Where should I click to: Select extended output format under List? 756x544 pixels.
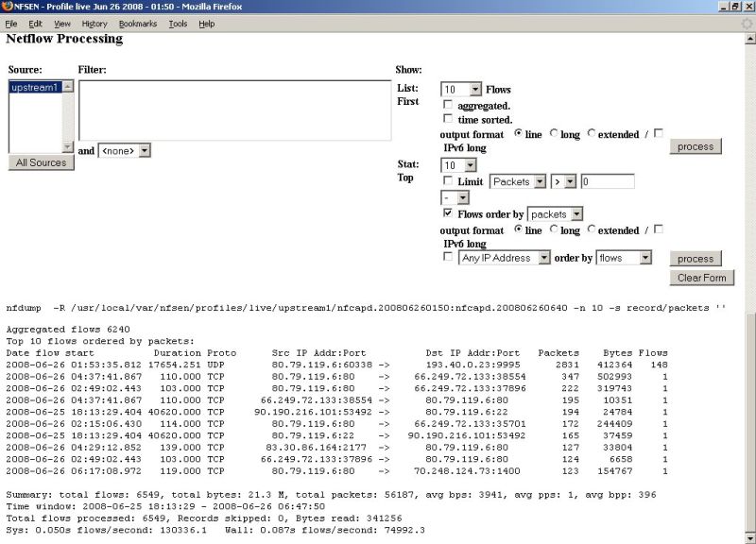(x=592, y=134)
